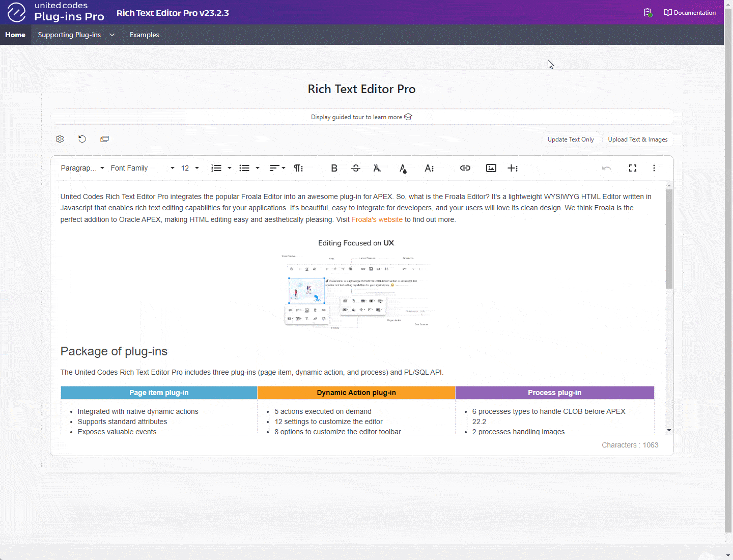This screenshot has width=733, height=560.
Task: Open Paragraph format dropdown
Action: pos(82,168)
